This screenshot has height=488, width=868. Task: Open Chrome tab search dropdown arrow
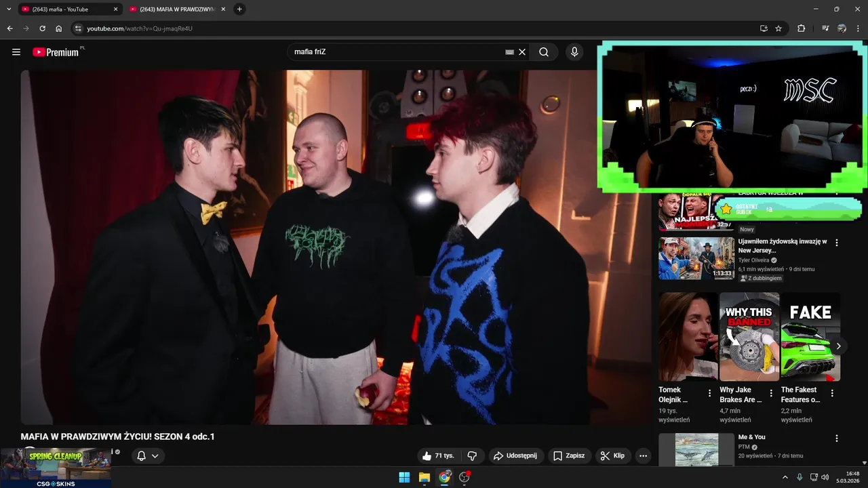[9, 9]
